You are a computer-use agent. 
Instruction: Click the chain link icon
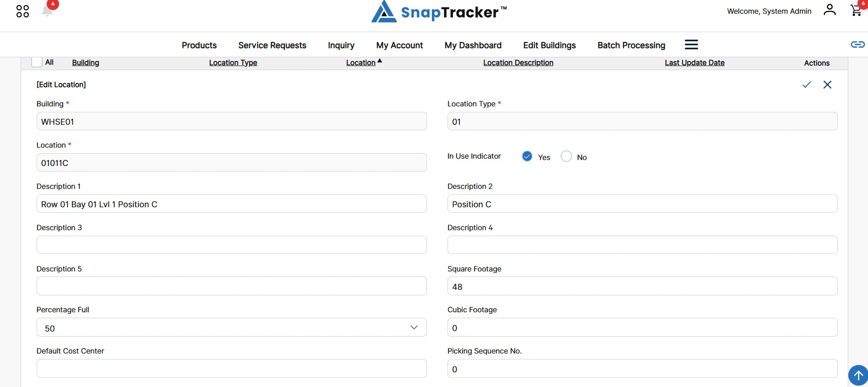pos(857,44)
